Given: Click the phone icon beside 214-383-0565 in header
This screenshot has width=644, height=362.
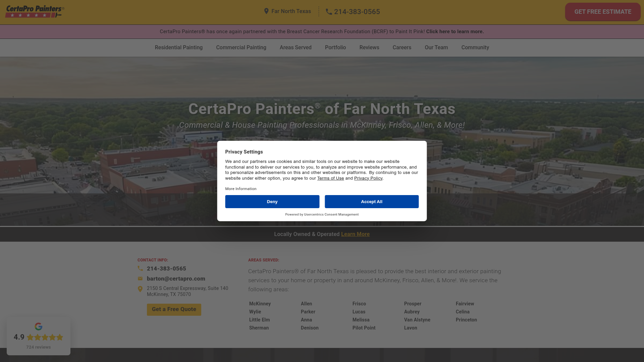Looking at the screenshot, I should click(x=329, y=12).
